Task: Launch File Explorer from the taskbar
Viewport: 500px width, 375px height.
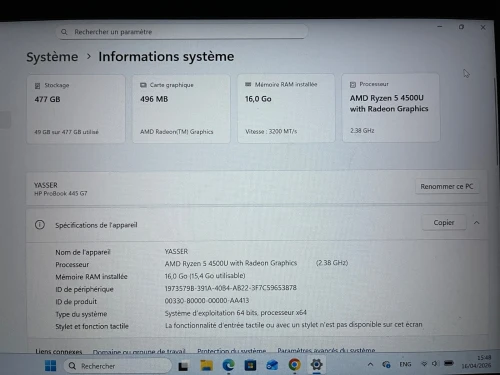Action: point(206,366)
